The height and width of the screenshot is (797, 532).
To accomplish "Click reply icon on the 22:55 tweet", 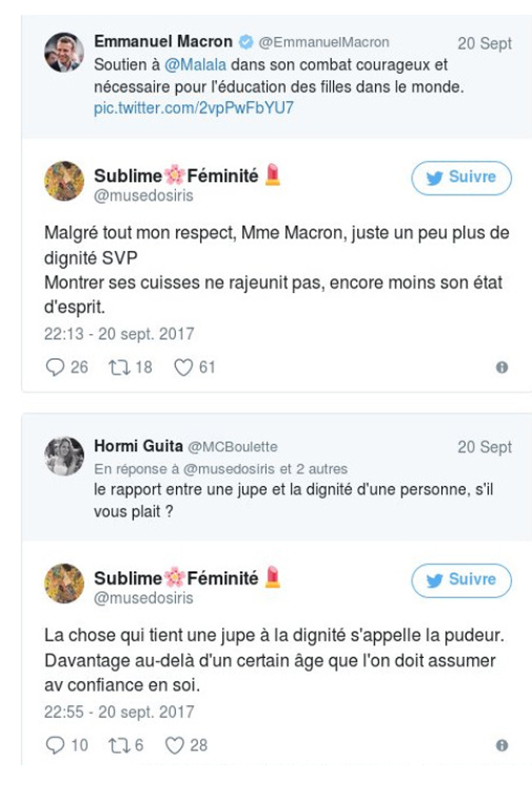I will 56,745.
